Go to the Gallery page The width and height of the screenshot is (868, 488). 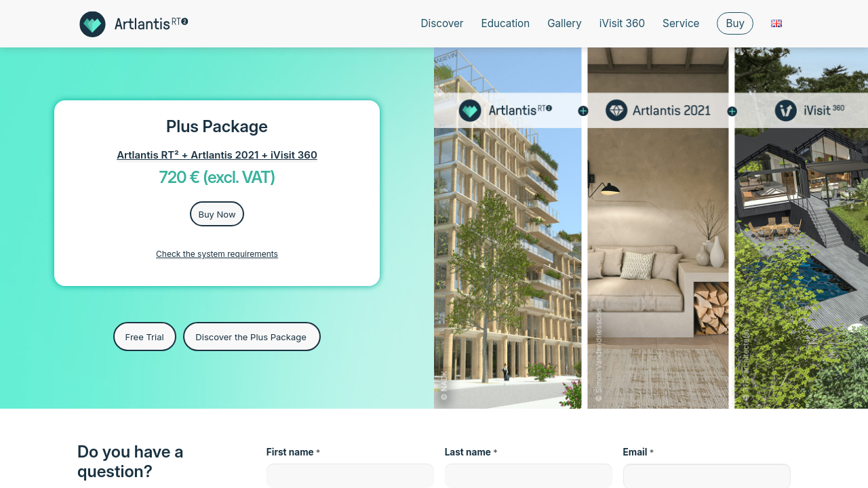pos(564,23)
